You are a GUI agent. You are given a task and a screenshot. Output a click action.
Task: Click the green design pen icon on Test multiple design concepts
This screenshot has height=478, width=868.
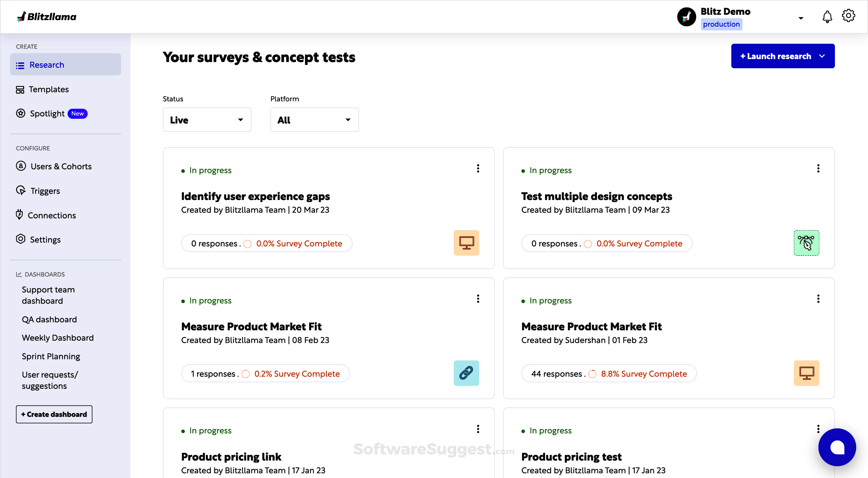pyautogui.click(x=806, y=243)
